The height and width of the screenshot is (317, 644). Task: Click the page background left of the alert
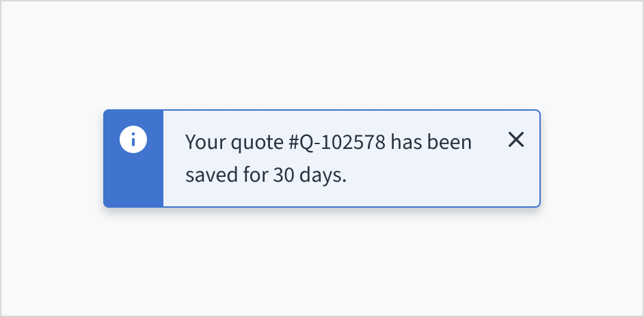[51, 158]
